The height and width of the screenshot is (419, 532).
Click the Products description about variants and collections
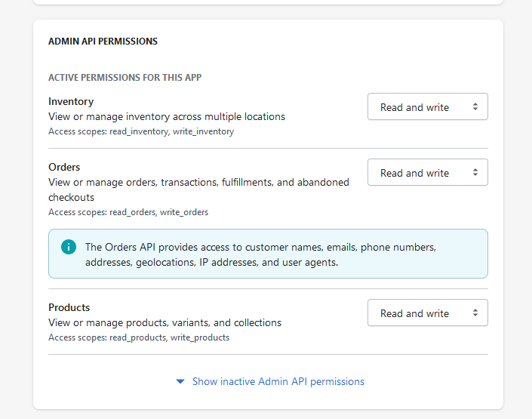coord(165,323)
